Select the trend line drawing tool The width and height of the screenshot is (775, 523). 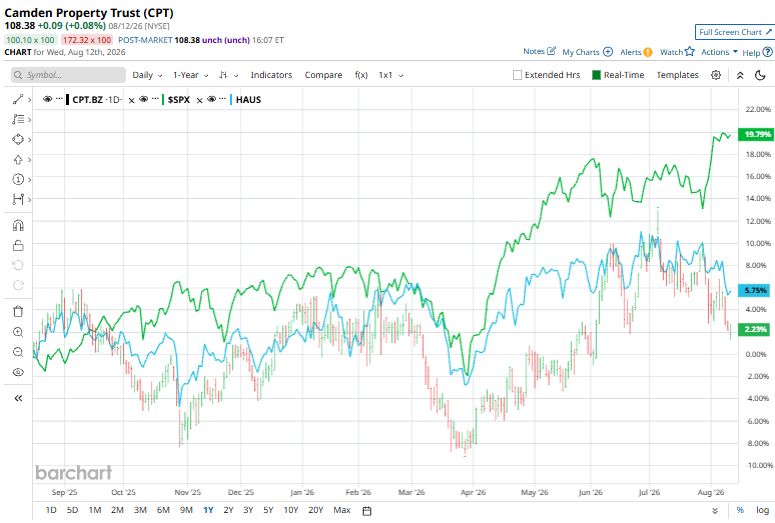pyautogui.click(x=18, y=99)
